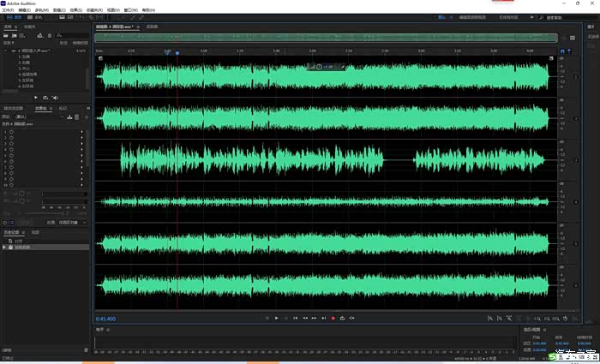Switch to Waveform view button
Screen dimensions: 600x364
coord(15,18)
